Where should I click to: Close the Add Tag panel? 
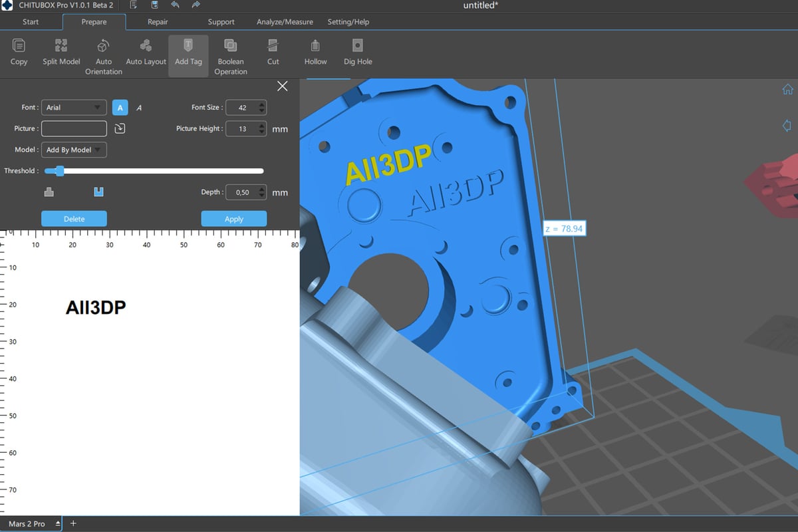coord(283,86)
